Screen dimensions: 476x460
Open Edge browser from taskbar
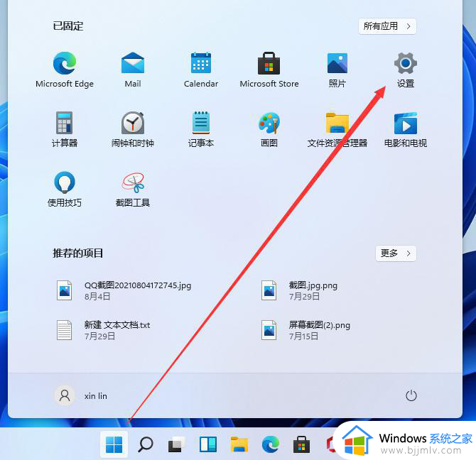tap(271, 444)
